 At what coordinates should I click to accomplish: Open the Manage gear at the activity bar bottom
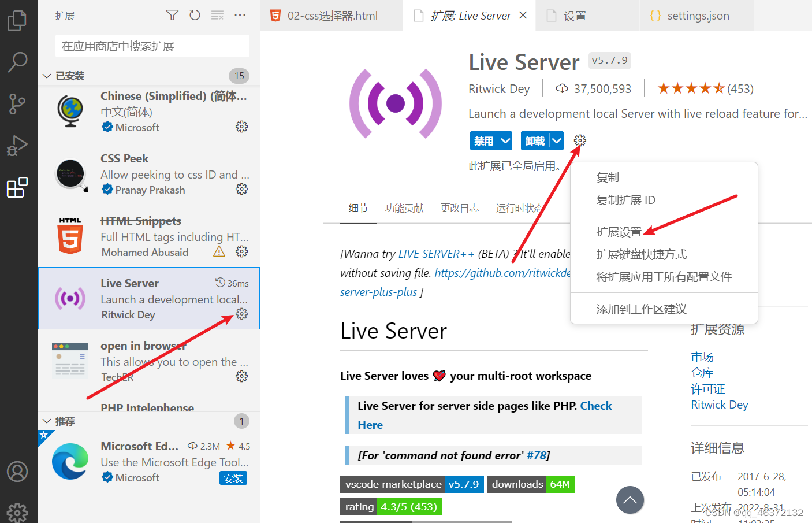18,511
